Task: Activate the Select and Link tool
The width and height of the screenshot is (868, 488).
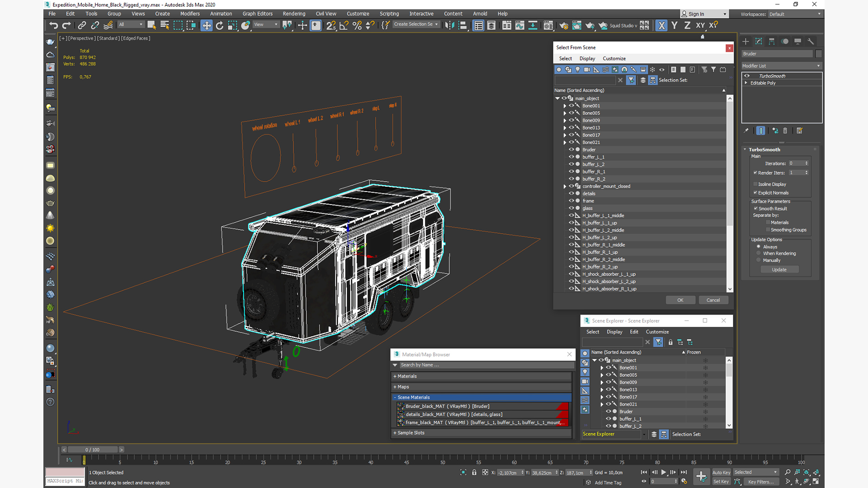Action: point(82,25)
